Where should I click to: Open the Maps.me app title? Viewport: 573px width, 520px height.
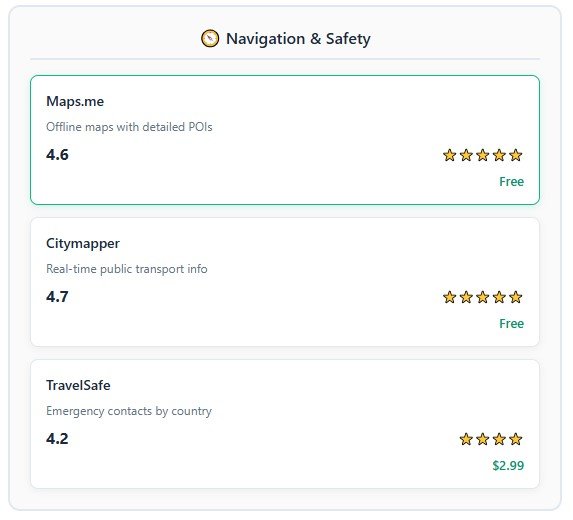(x=75, y=101)
